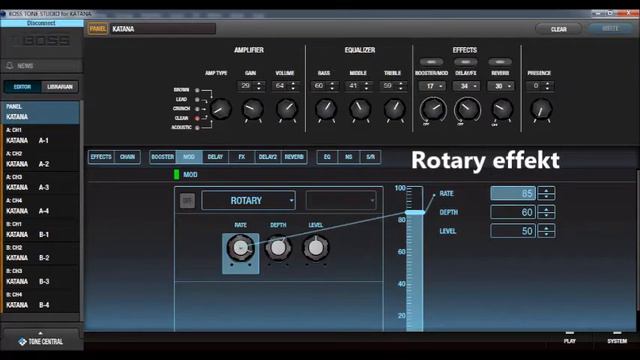Click the Volume knob in Amplifier section
This screenshot has height=360, width=640.
click(287, 109)
